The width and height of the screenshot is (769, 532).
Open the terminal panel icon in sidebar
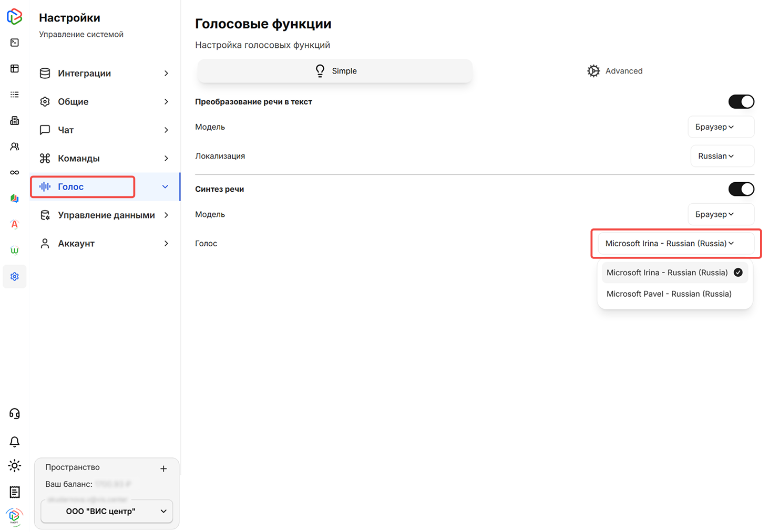pyautogui.click(x=14, y=43)
